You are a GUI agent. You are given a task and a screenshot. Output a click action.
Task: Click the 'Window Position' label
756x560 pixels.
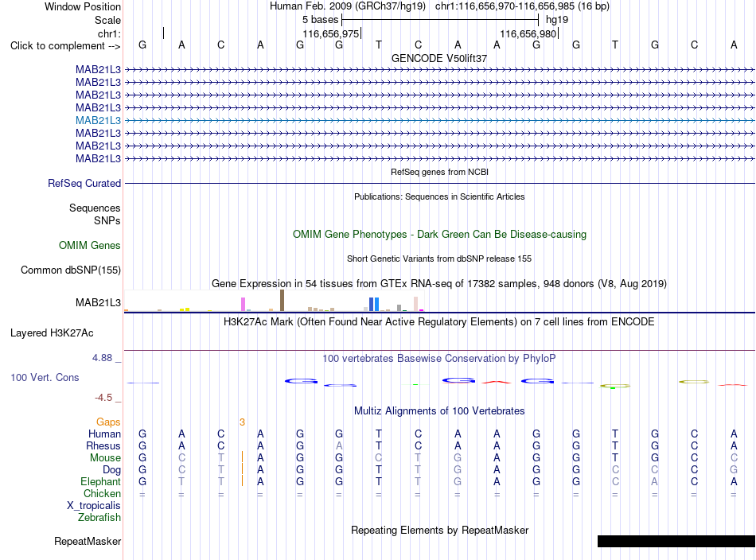[83, 6]
